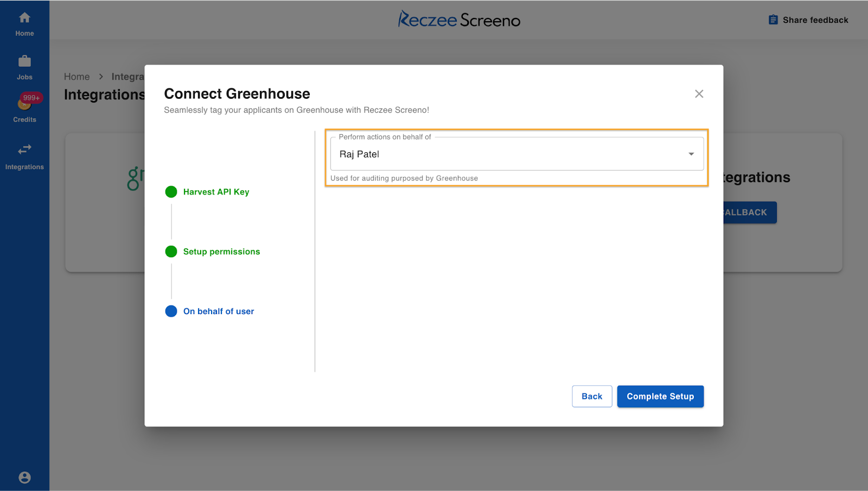
Task: Click the blue On behalf of user circle
Action: coord(171,311)
